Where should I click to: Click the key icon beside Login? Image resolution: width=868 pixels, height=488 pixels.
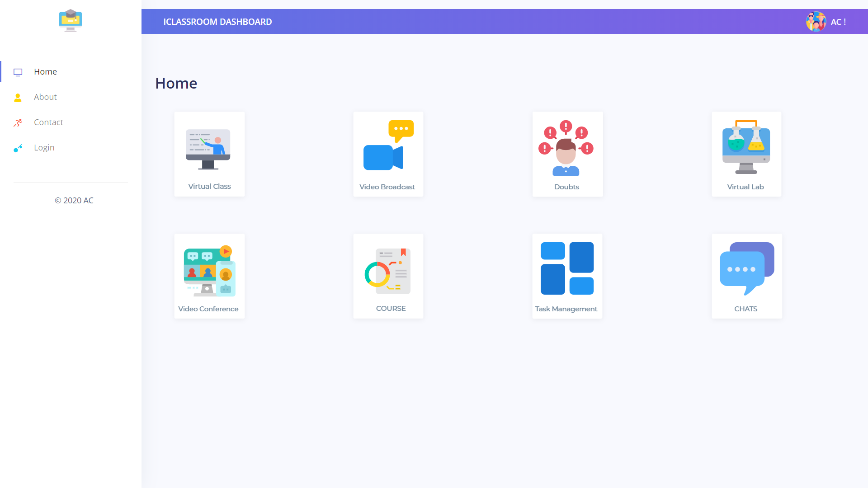point(18,148)
